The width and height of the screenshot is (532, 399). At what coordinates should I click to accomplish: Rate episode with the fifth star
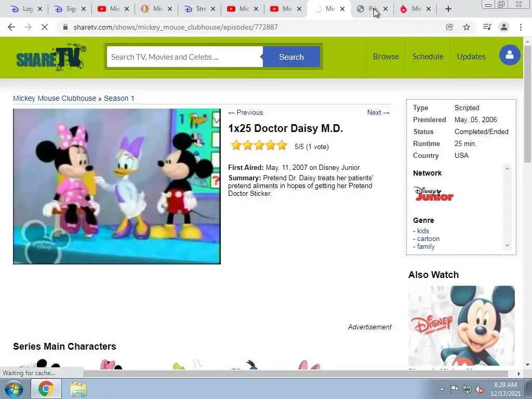tap(282, 146)
